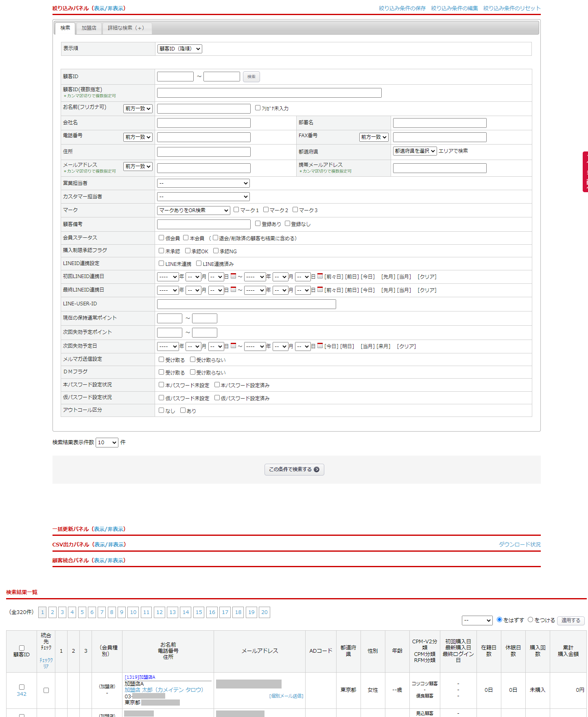Open end date calendar for 次回失効予定日
The width and height of the screenshot is (588, 717).
click(x=320, y=346)
